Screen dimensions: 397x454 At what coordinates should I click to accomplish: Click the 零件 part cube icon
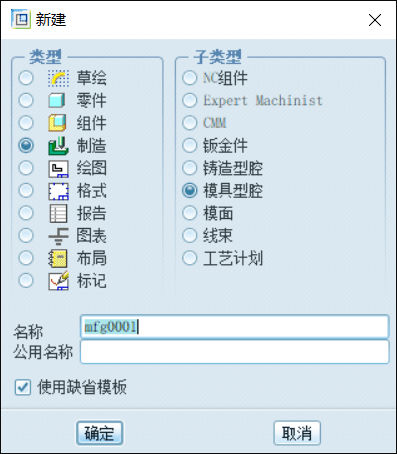[x=57, y=100]
